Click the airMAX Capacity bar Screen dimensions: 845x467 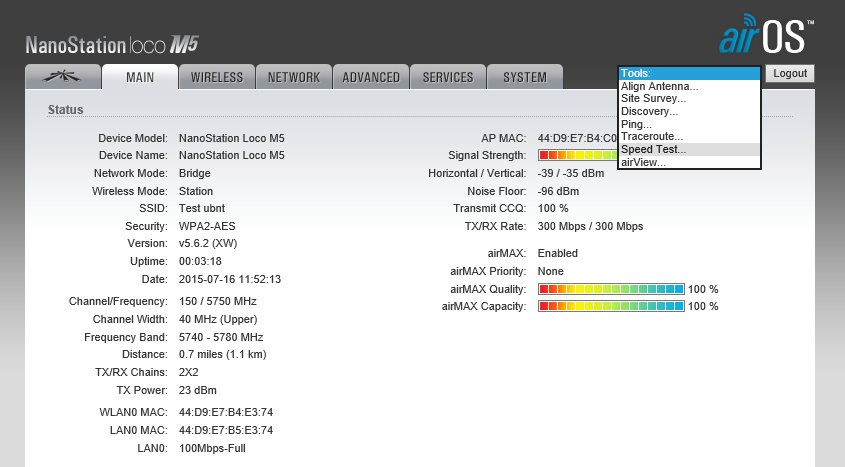coord(611,306)
